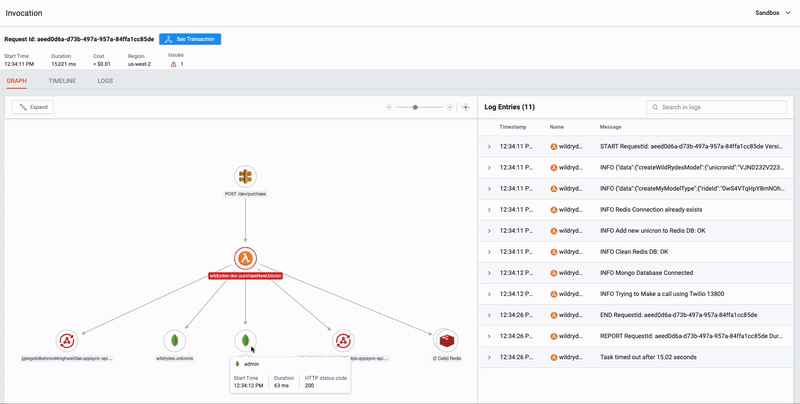Expand the Mongo Database Connected log entry
The height and width of the screenshot is (404, 800).
[x=489, y=273]
